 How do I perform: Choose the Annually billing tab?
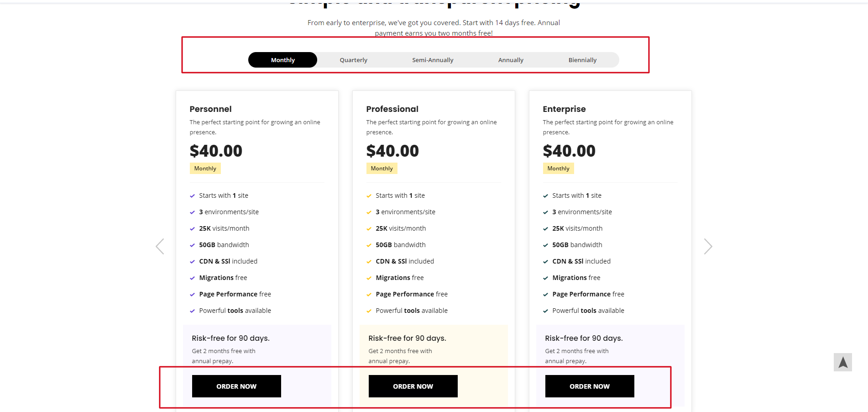[x=511, y=60]
